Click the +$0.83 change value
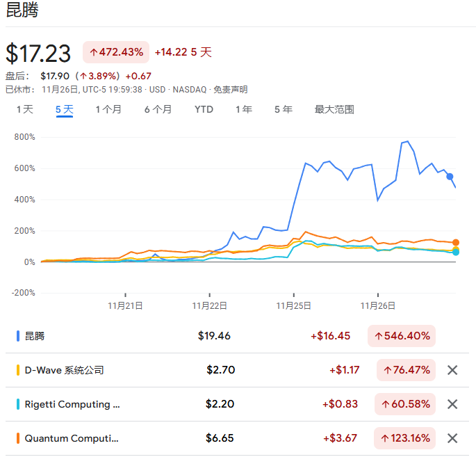476x457 pixels. pos(340,404)
